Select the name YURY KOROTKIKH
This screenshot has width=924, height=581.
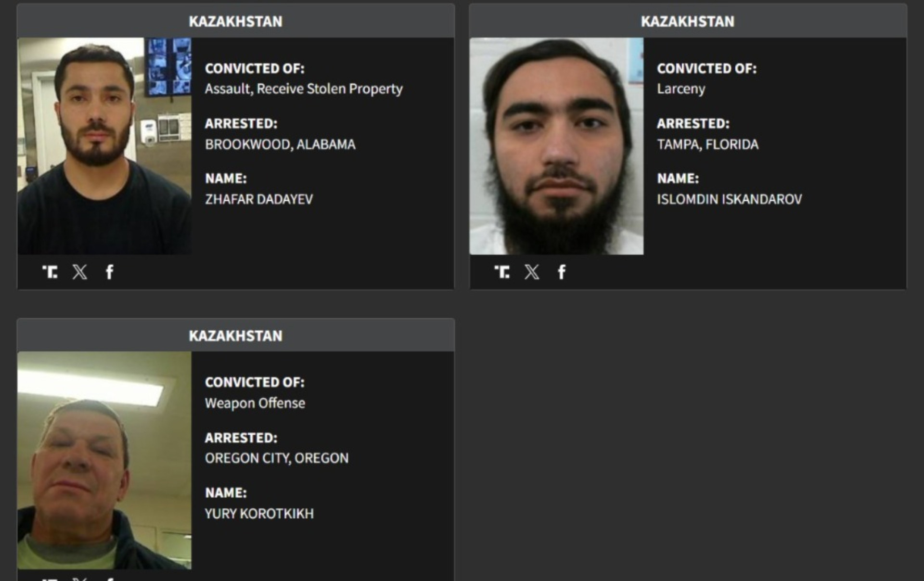point(259,514)
